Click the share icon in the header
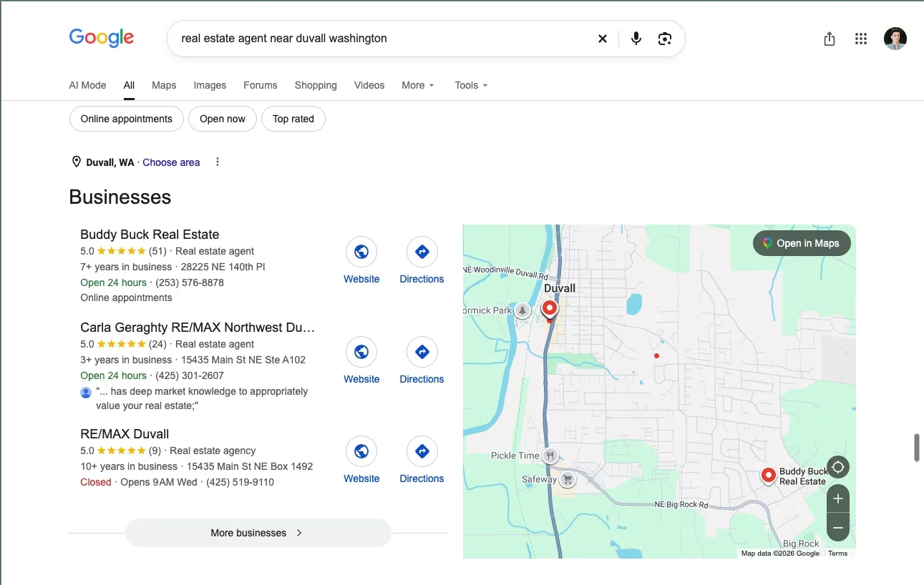 pos(830,39)
